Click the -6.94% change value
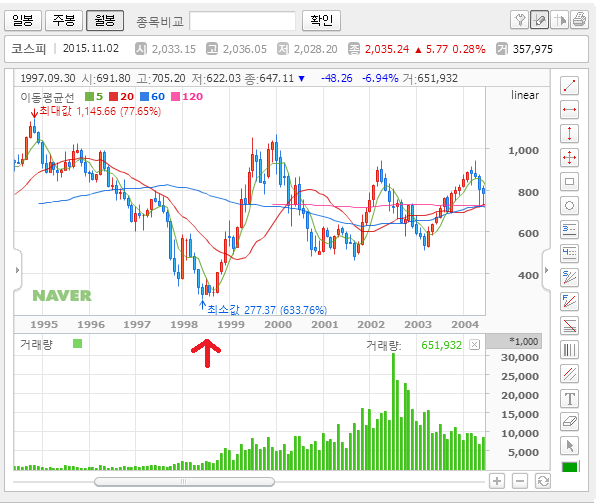 coord(380,78)
